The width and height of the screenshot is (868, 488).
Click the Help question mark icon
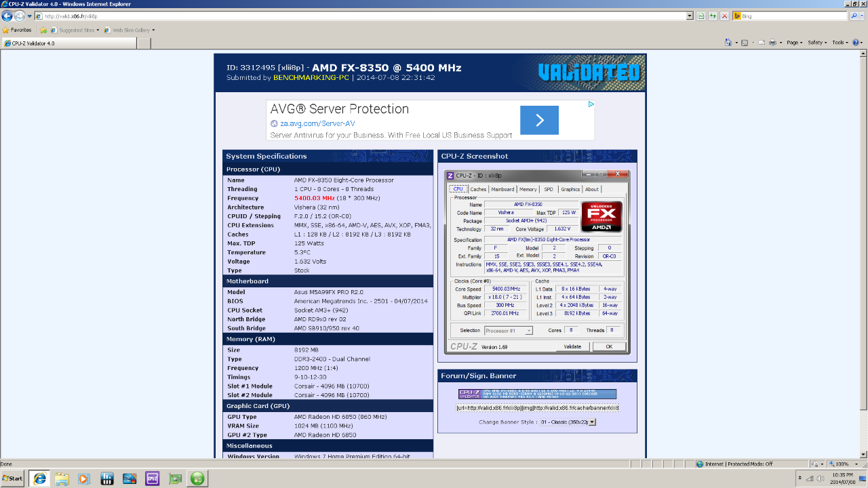pos(857,42)
